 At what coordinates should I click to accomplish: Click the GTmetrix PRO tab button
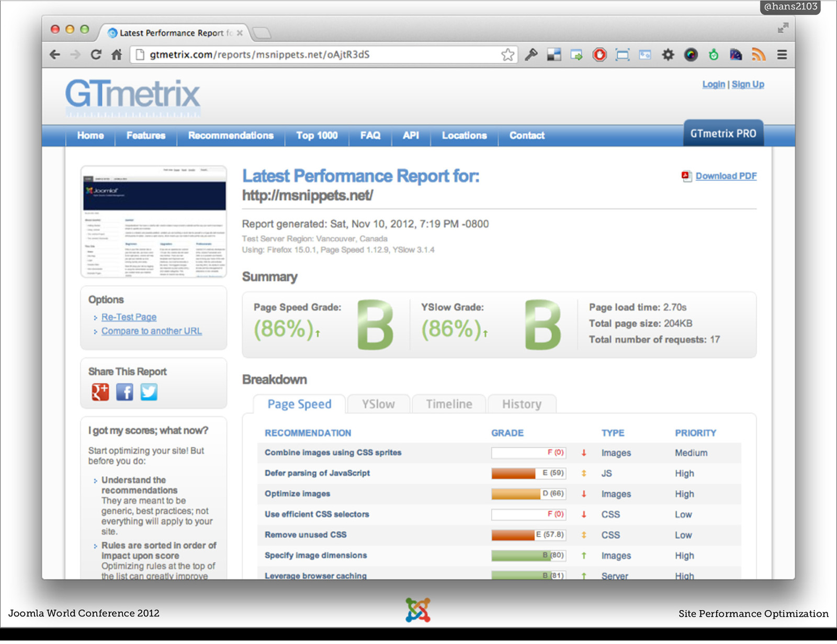(x=723, y=133)
